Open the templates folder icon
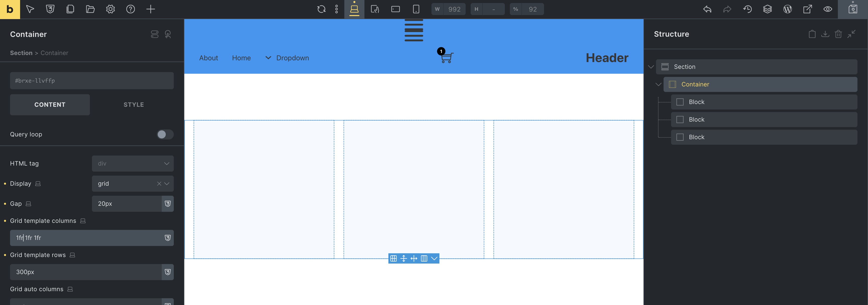Image resolution: width=868 pixels, height=305 pixels. tap(90, 9)
